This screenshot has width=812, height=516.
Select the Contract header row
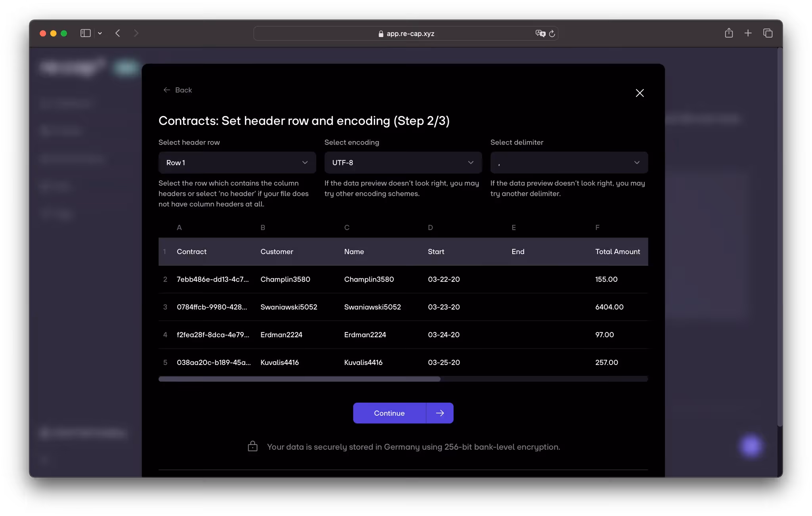[192, 252]
